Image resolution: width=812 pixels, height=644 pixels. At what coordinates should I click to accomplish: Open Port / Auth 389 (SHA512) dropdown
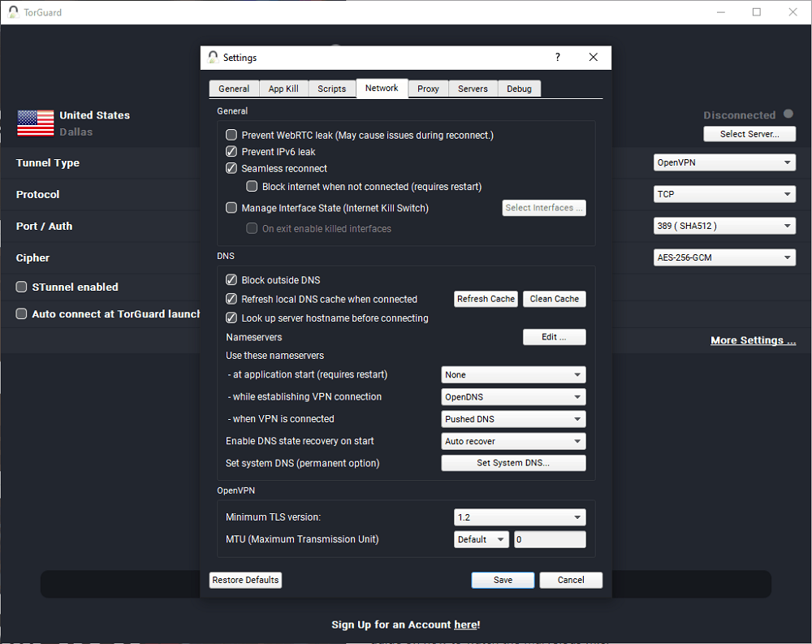(x=724, y=226)
